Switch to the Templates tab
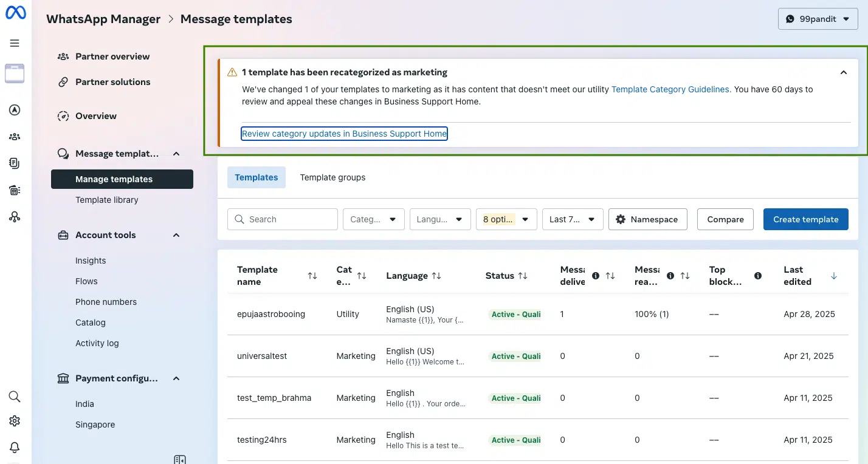 (257, 177)
